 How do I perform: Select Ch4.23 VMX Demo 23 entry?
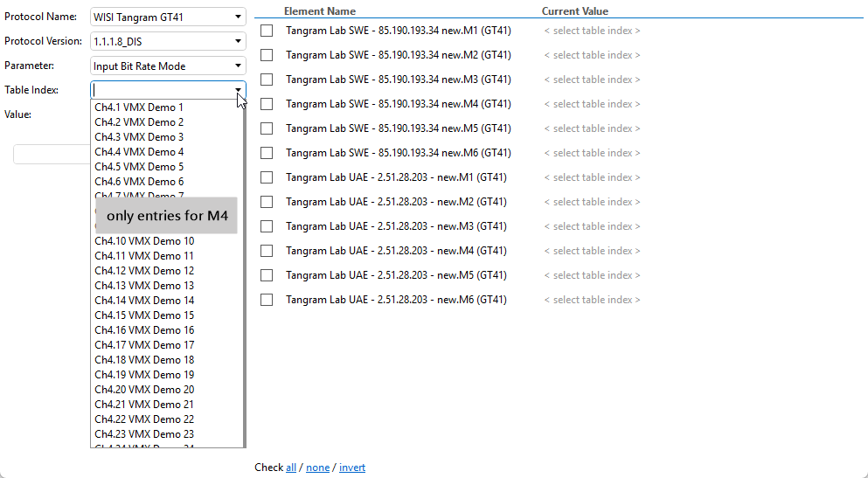coord(144,435)
